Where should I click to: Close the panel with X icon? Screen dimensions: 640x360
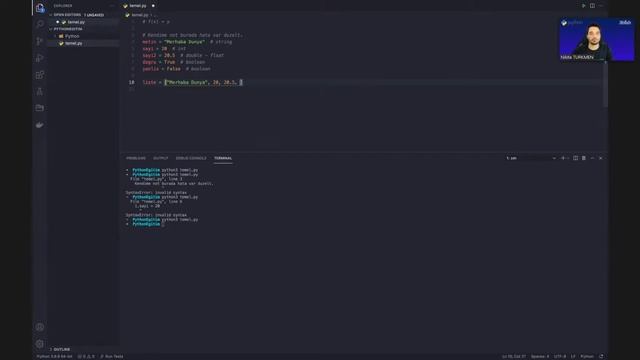[x=600, y=158]
